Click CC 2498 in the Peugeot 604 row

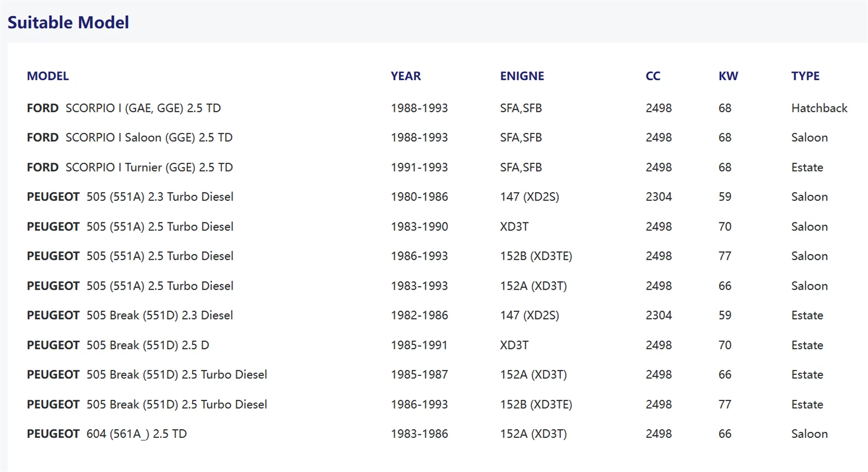click(659, 434)
